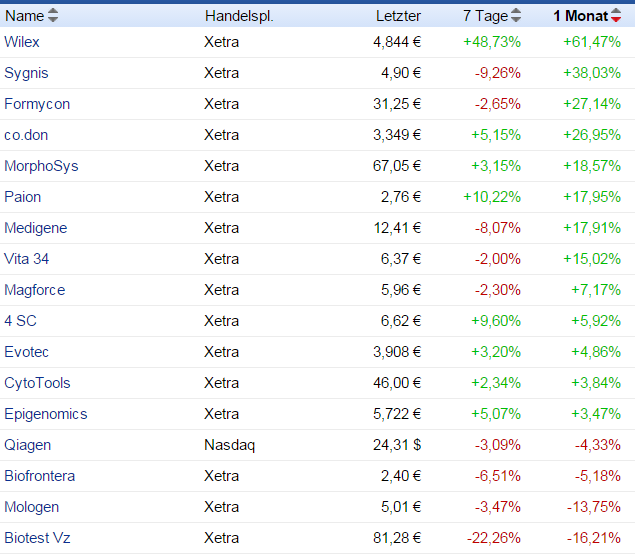Go to the Biotest Vz entry
This screenshot has height=558, width=635.
(x=37, y=538)
